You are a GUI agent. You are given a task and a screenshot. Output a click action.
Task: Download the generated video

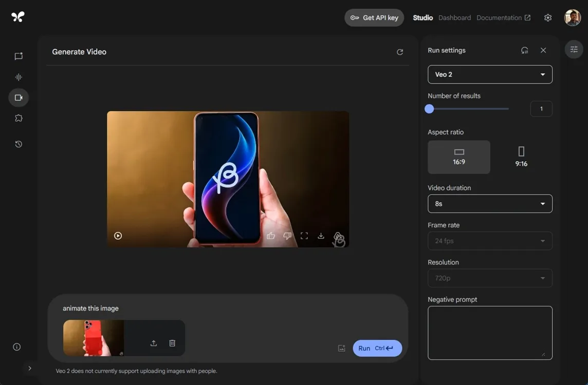pyautogui.click(x=320, y=235)
